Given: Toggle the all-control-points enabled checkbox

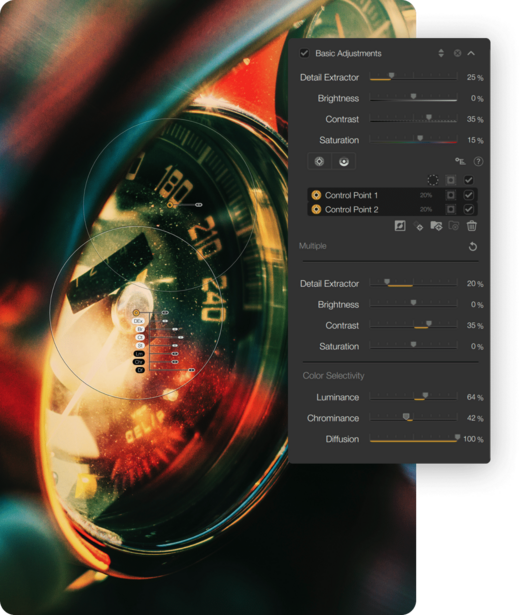Looking at the screenshot, I should 468,180.
